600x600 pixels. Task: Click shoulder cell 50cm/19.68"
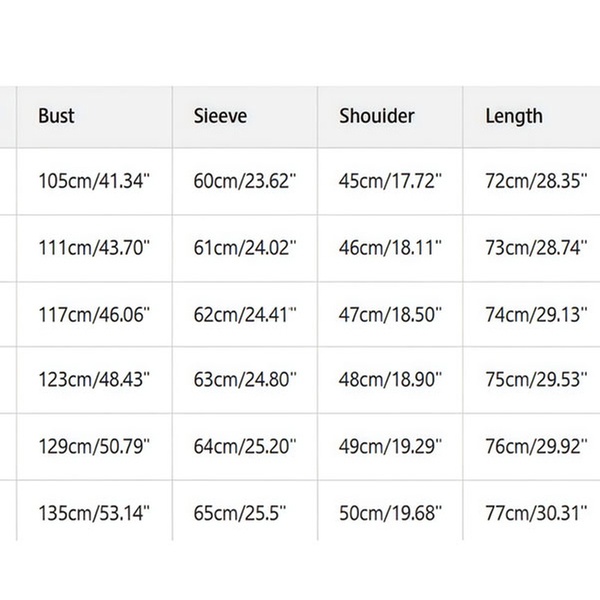coord(391,514)
